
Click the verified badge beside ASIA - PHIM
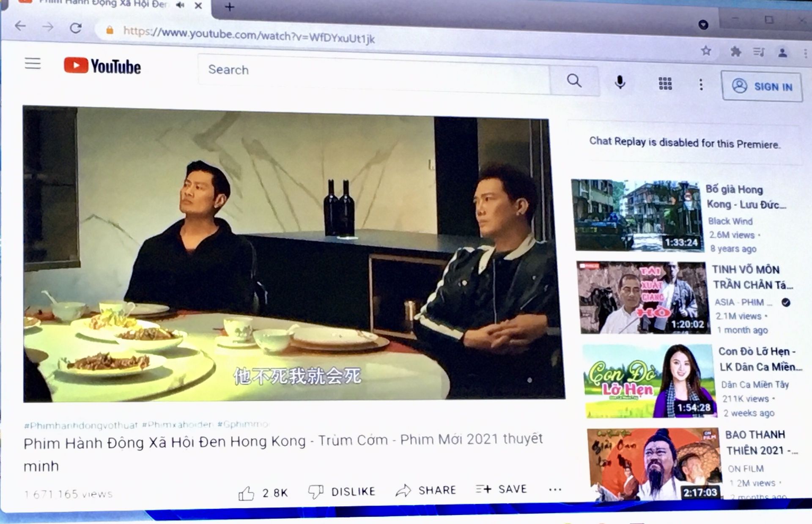[786, 303]
